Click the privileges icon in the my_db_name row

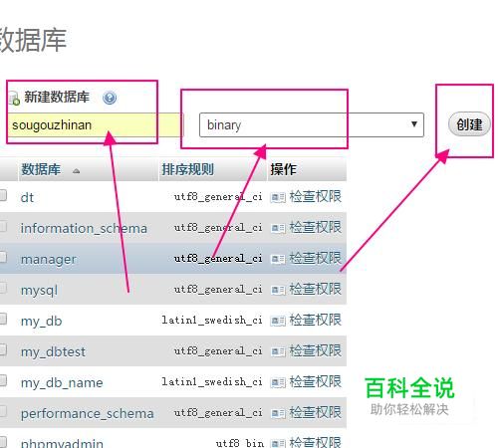click(278, 382)
